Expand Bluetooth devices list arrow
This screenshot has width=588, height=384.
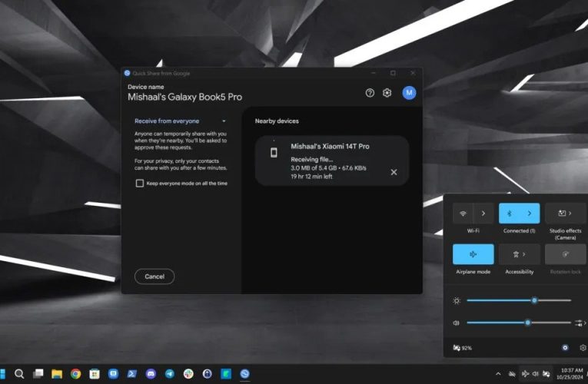(530, 214)
